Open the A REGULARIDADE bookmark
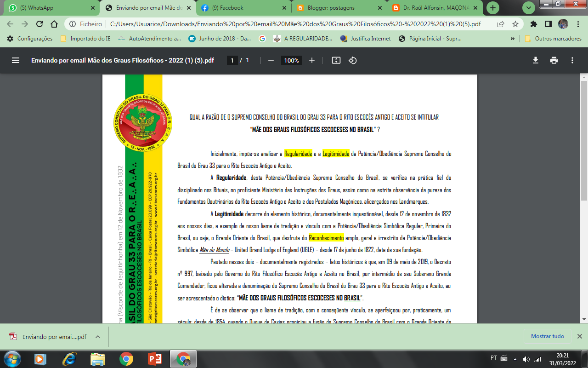588x368 pixels. pos(303,39)
